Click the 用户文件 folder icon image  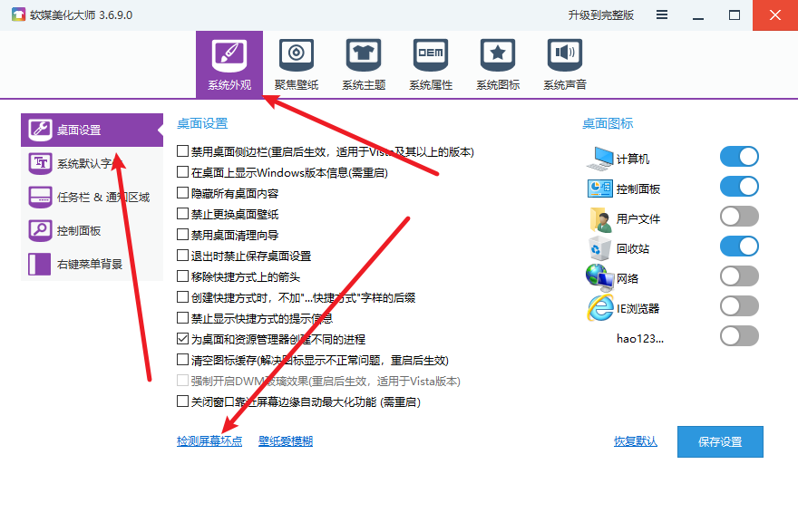[x=600, y=218]
